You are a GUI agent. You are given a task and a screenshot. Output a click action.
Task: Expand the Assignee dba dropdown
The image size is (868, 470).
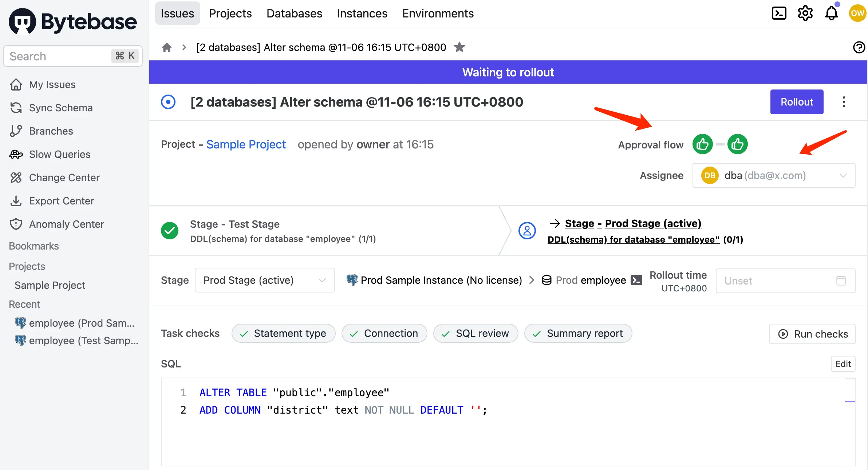pos(774,175)
